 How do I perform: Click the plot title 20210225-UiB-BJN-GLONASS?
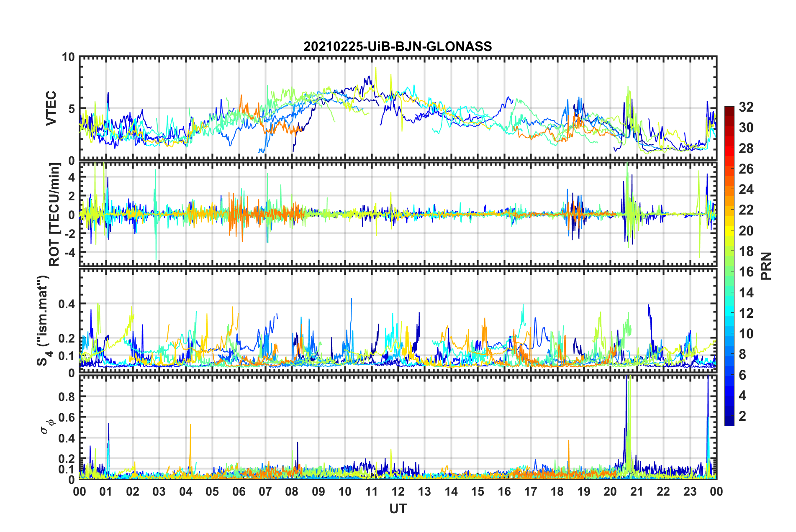tap(398, 46)
